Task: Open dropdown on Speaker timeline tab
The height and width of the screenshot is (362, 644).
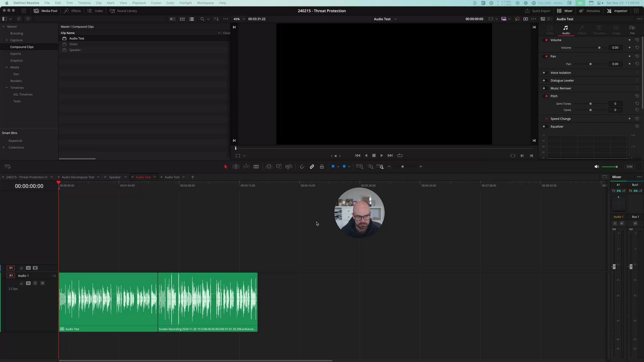Action: coord(126,177)
